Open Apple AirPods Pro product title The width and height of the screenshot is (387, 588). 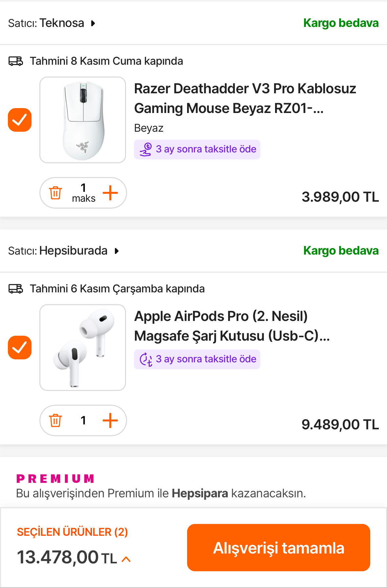pos(232,326)
